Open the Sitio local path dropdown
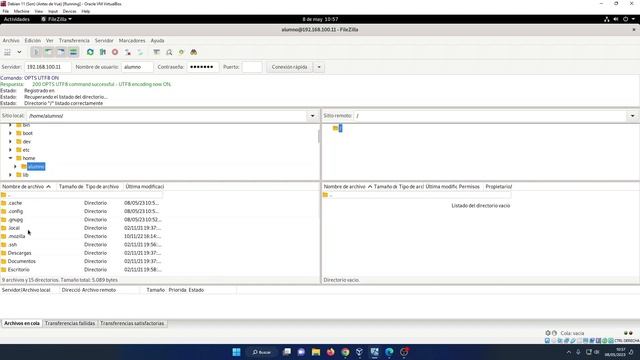 [x=313, y=116]
